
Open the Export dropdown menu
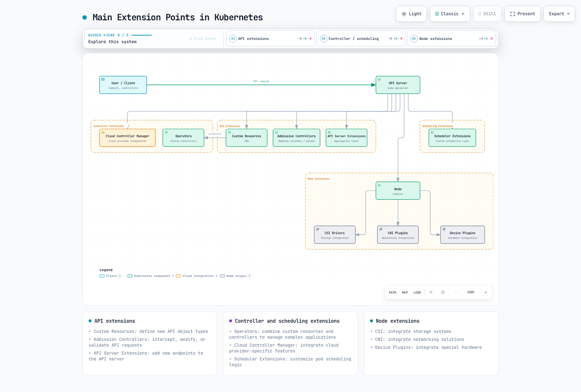[x=559, y=14]
